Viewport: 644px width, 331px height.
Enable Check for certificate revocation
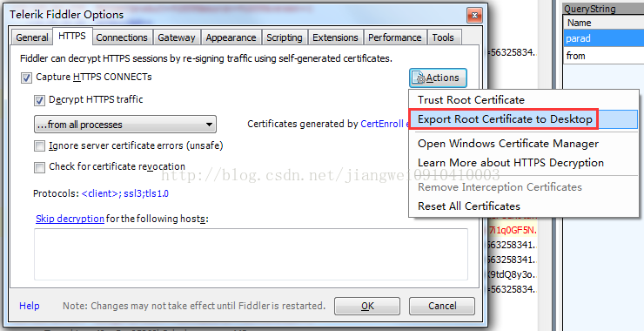point(39,167)
